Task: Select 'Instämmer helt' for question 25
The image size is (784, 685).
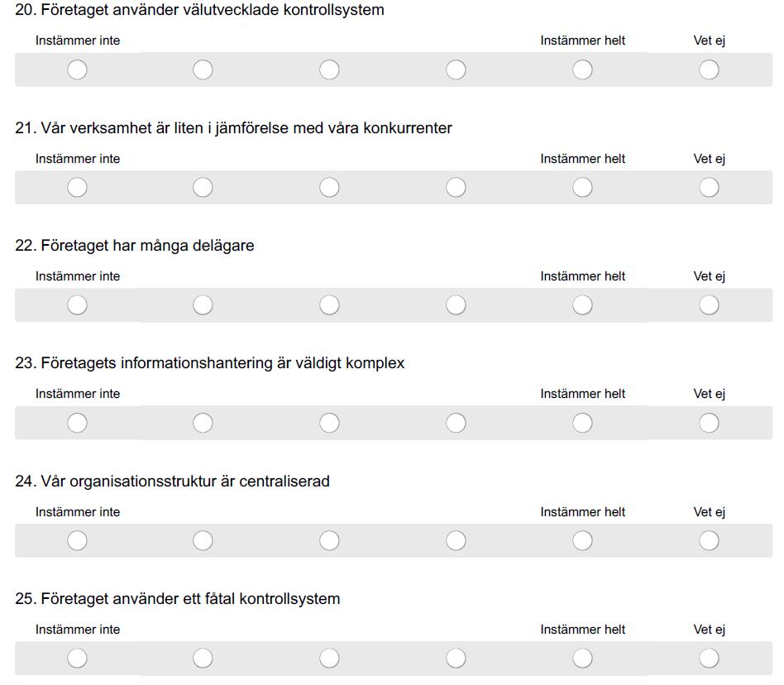Action: point(582,658)
